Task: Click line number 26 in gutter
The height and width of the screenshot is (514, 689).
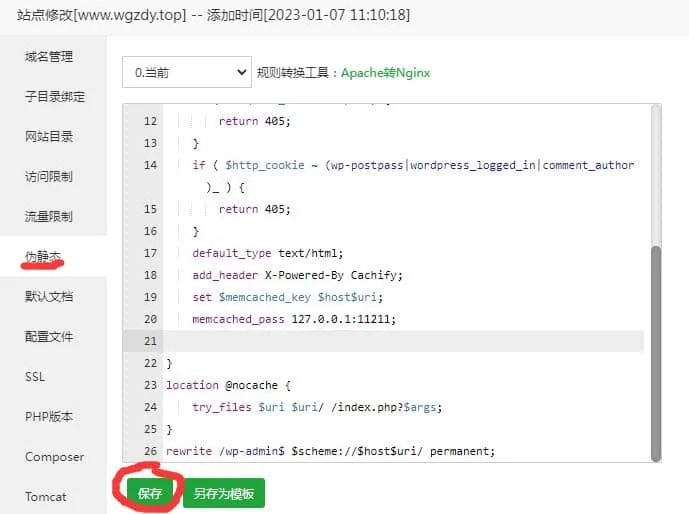Action: pyautogui.click(x=150, y=451)
